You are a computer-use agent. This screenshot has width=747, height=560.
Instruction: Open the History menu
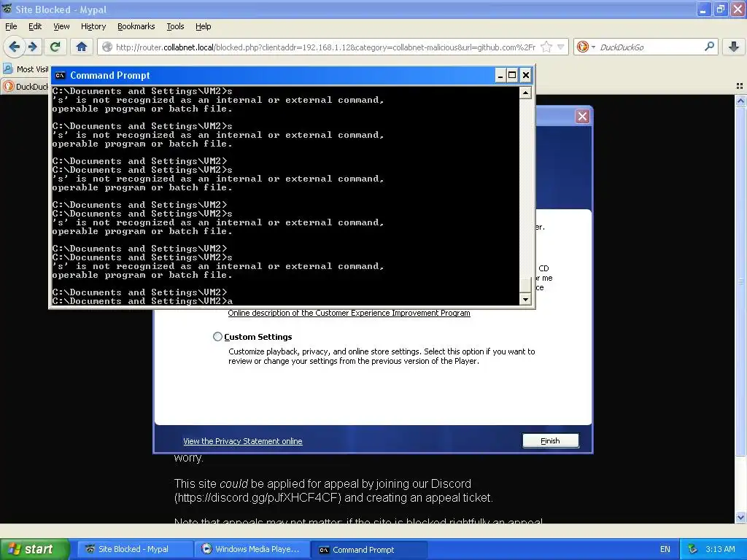(93, 26)
